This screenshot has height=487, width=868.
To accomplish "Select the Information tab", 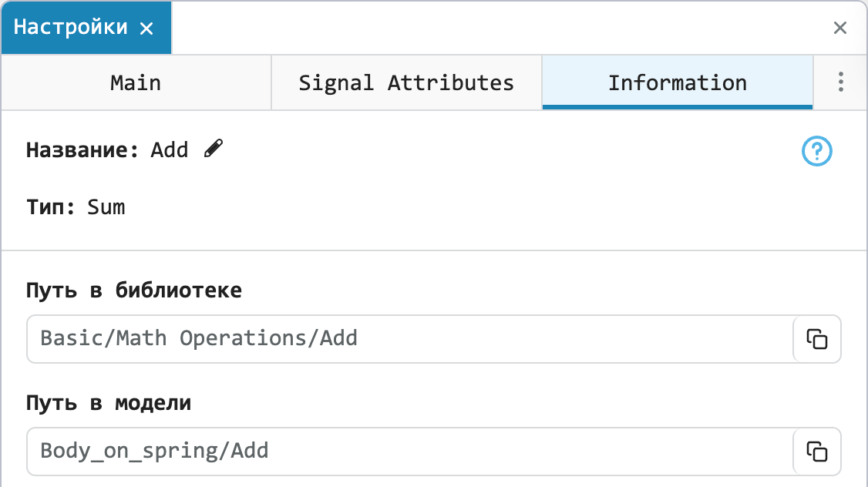I will [678, 82].
